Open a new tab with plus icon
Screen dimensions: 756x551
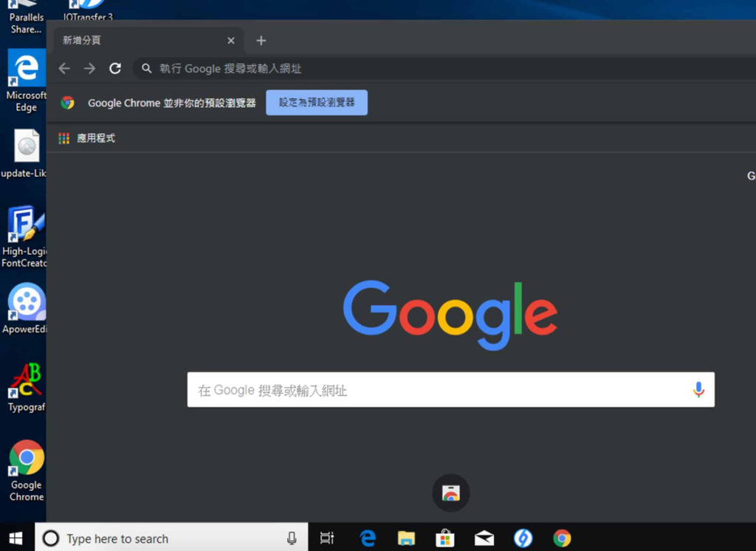[261, 41]
